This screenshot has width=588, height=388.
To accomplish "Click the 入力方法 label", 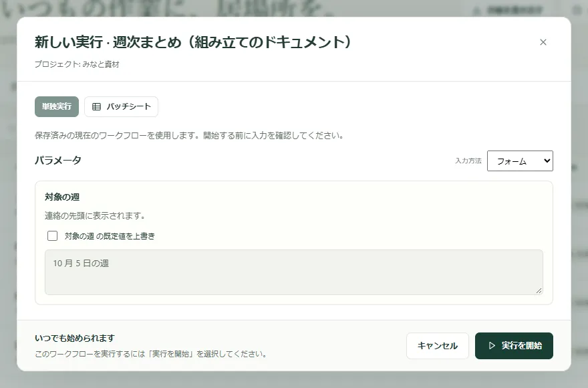I will 468,161.
